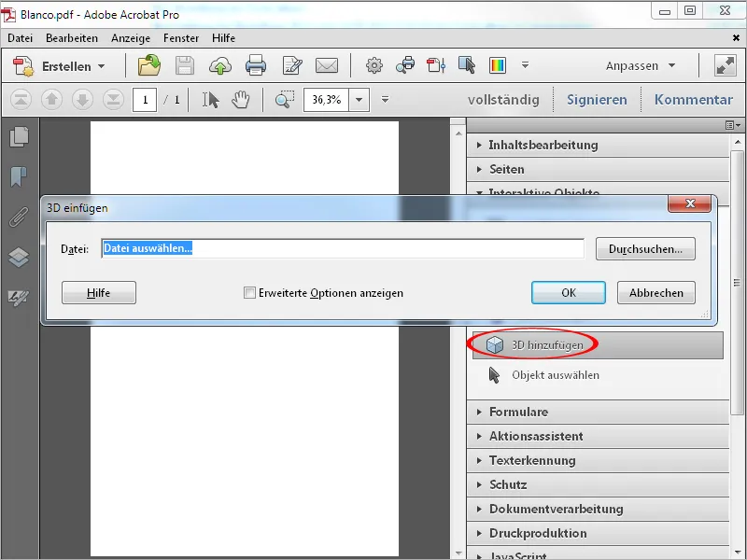Click the Datei path input field
This screenshot has width=747, height=560.
click(343, 248)
